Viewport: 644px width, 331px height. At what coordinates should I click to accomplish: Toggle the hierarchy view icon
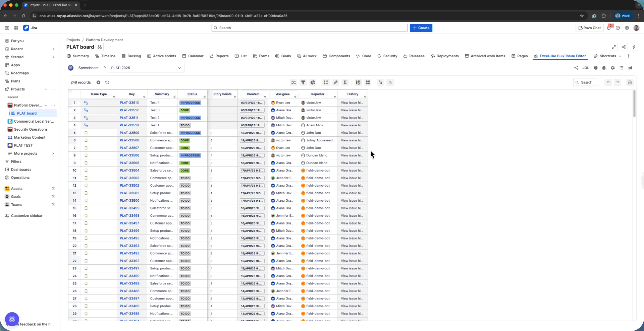[380, 82]
